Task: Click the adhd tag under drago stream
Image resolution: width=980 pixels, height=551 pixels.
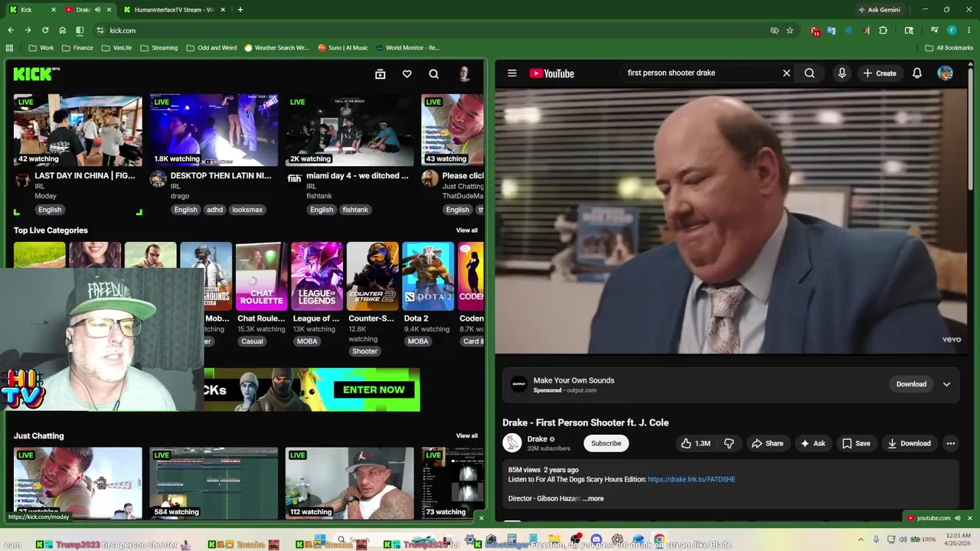Action: pyautogui.click(x=214, y=210)
